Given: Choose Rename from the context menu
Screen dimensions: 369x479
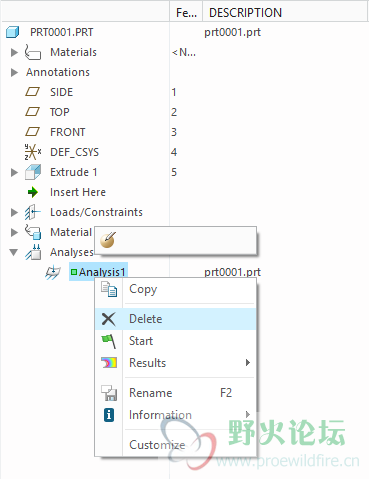Looking at the screenshot, I should coord(176,393).
